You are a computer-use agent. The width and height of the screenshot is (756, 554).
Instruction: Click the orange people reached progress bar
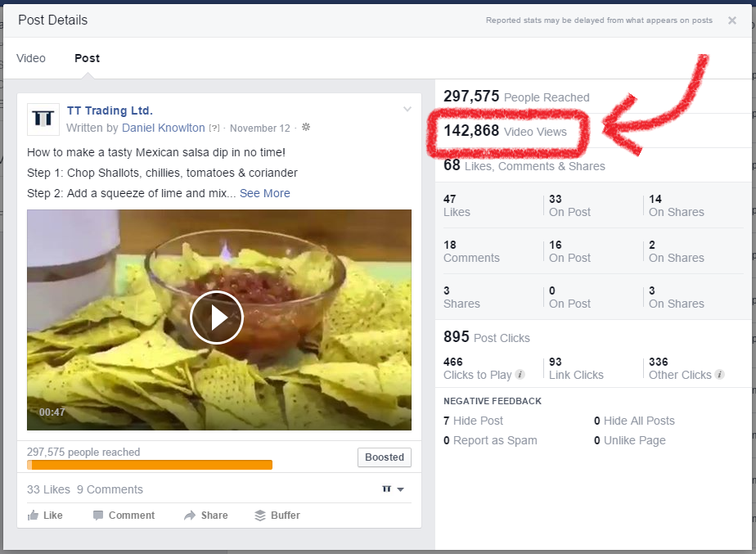coord(150,464)
